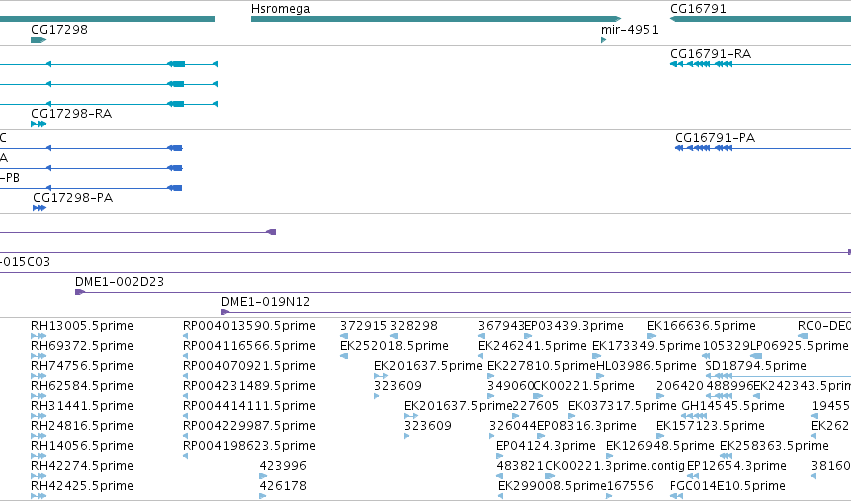This screenshot has height=501, width=851.
Task: Click the RH42274.5prime EST label
Action: tap(82, 466)
